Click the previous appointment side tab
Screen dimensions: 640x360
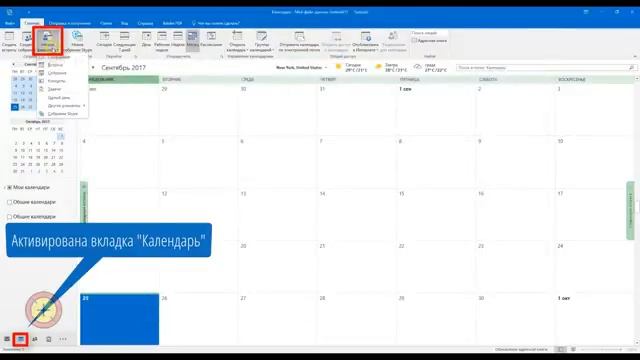pyautogui.click(x=84, y=203)
